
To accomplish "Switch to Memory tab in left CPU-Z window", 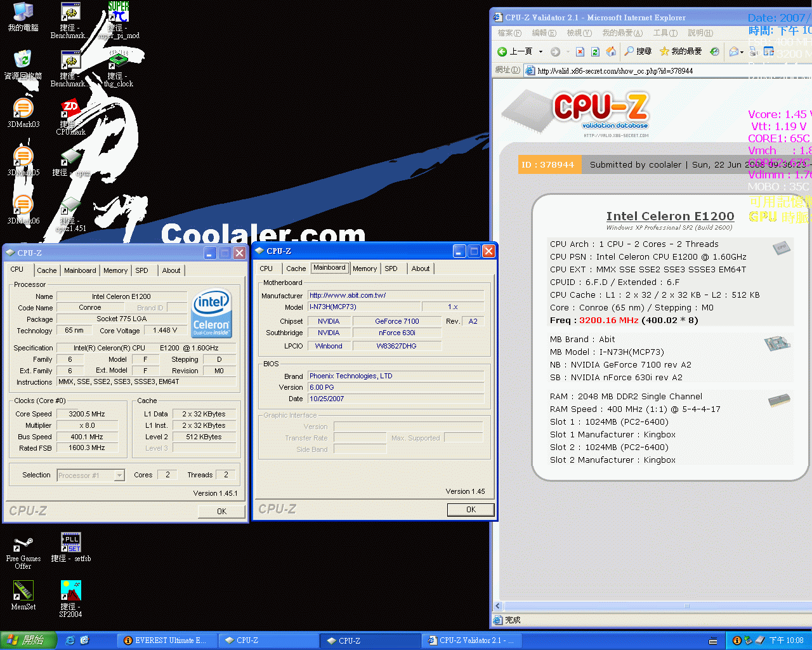I will 115,270.
